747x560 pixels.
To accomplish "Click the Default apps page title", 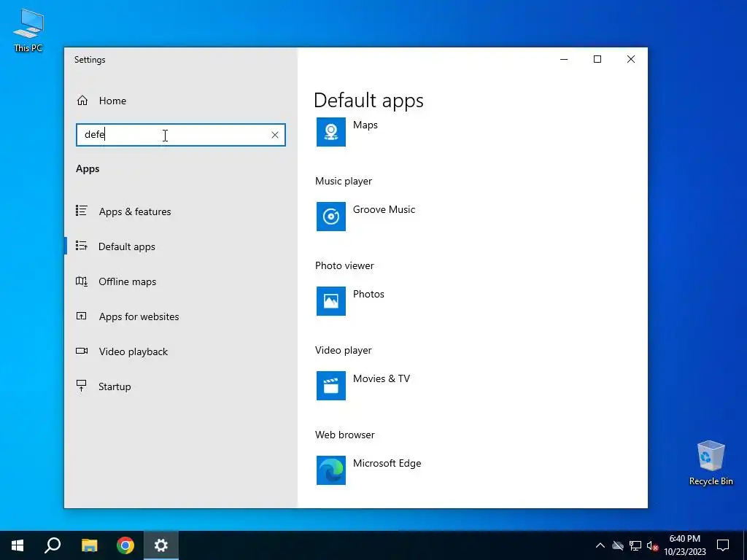I will click(368, 101).
